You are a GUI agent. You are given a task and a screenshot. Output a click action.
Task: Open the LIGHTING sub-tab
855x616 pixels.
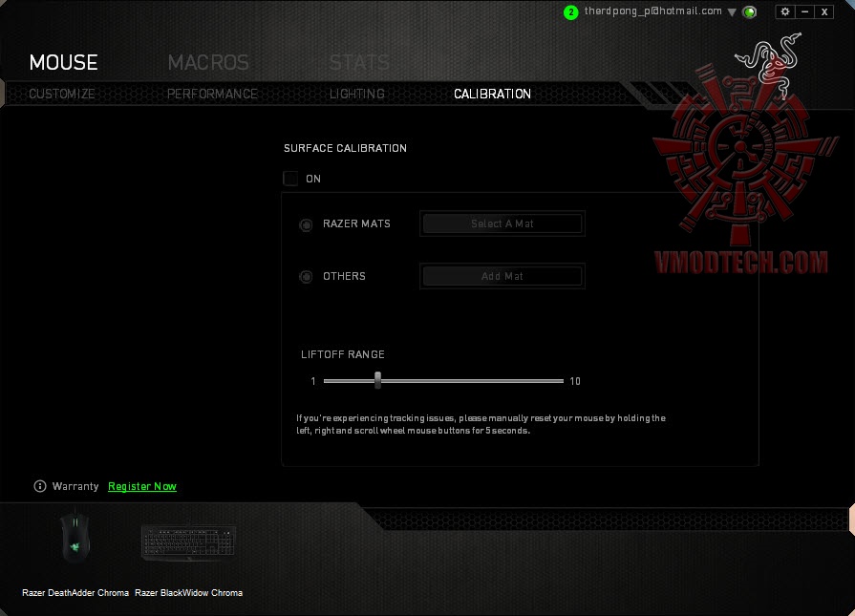pyautogui.click(x=357, y=94)
